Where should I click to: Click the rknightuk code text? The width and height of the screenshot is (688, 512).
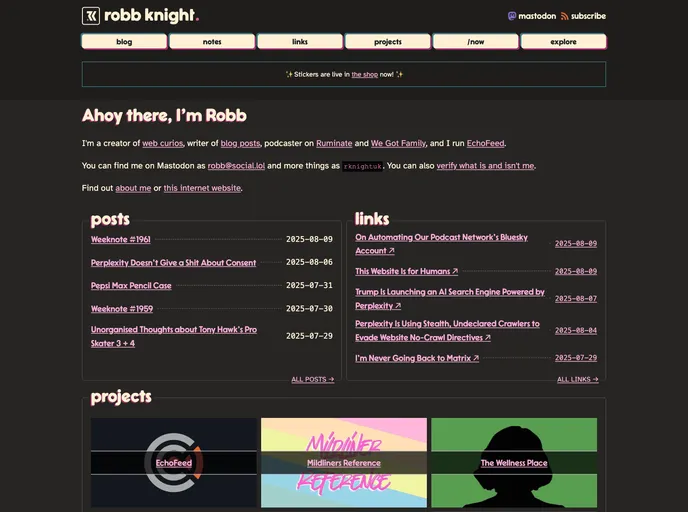[362, 166]
